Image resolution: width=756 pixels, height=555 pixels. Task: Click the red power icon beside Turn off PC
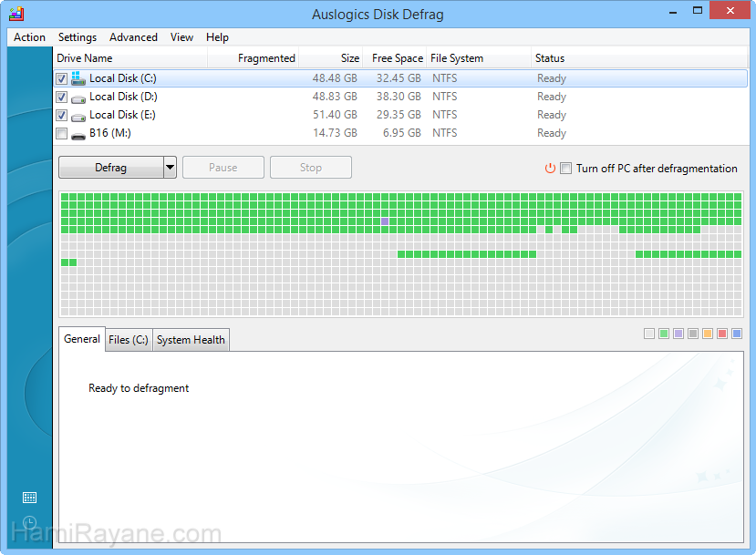(550, 168)
